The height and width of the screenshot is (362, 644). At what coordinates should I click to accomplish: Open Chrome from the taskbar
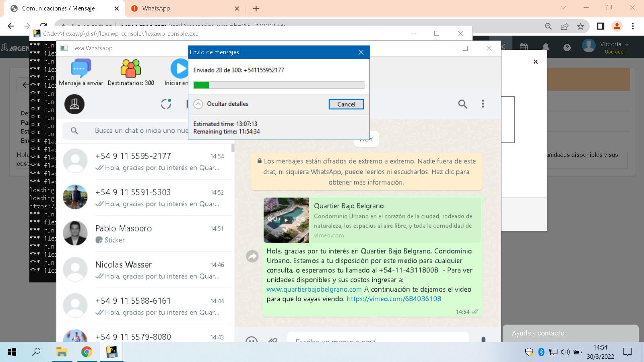click(x=87, y=352)
